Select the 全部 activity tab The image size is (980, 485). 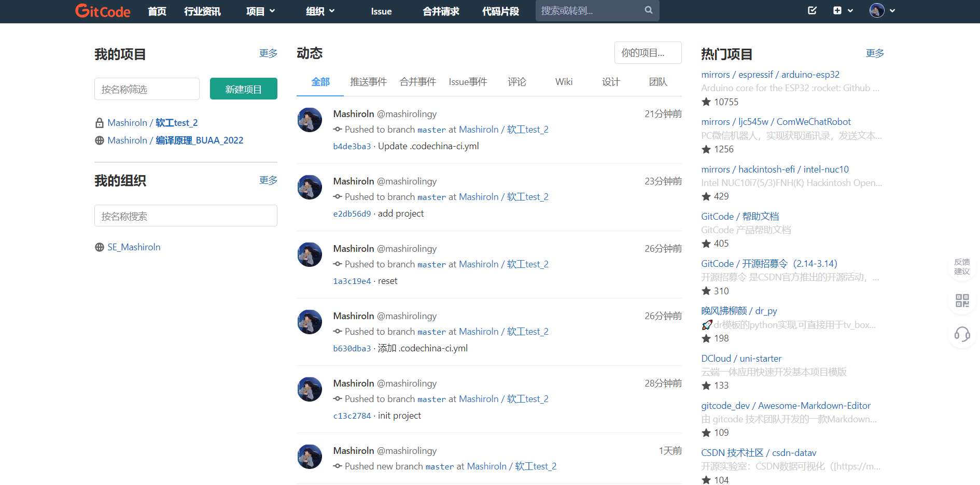(320, 82)
